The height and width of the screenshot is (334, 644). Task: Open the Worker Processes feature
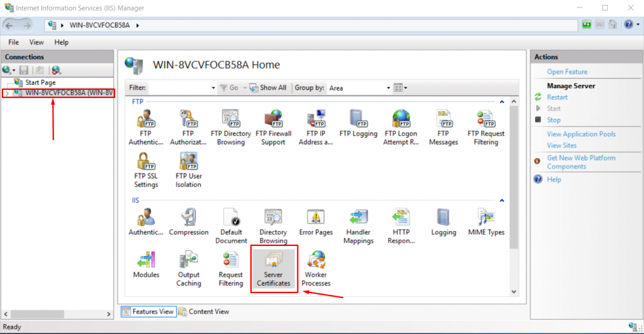click(316, 269)
